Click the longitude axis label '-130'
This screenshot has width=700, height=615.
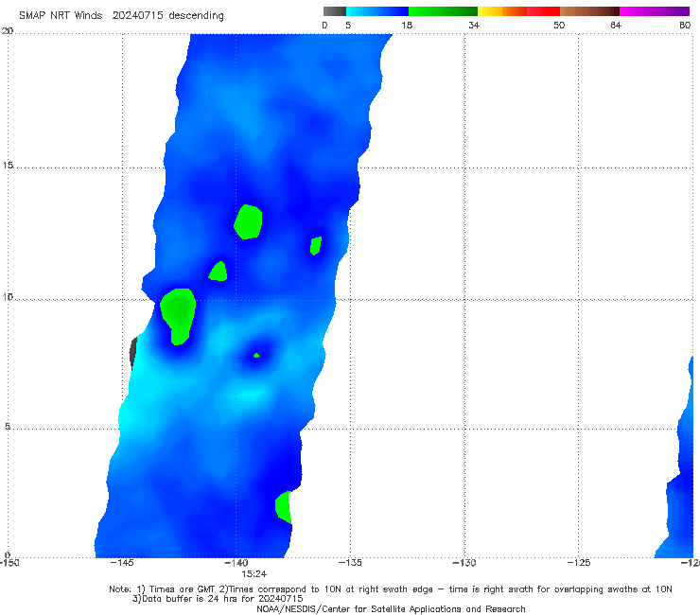point(464,563)
